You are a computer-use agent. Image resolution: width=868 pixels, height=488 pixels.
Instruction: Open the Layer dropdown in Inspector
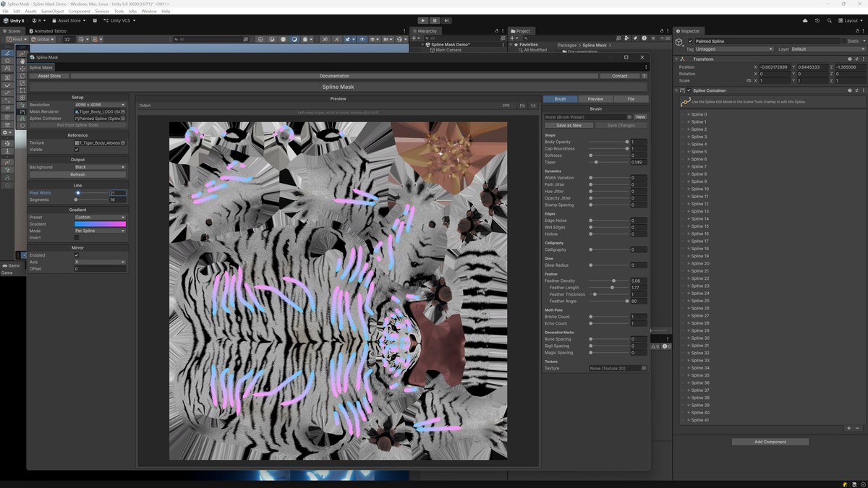827,49
